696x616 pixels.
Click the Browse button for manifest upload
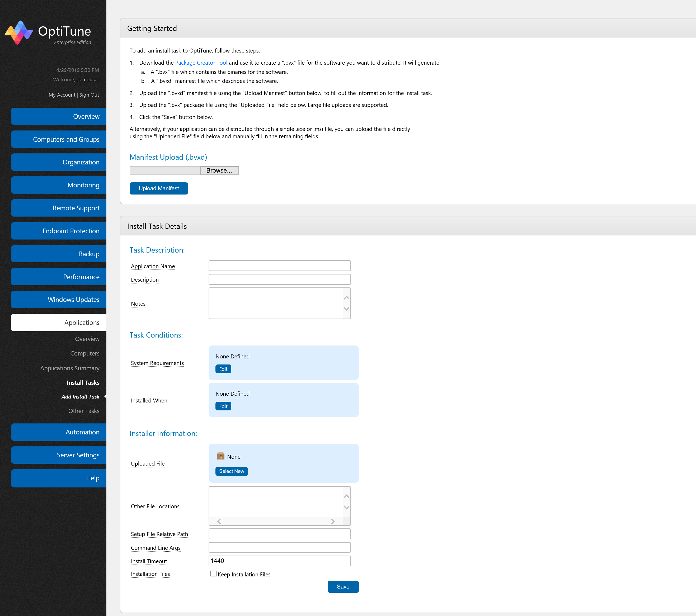point(219,170)
